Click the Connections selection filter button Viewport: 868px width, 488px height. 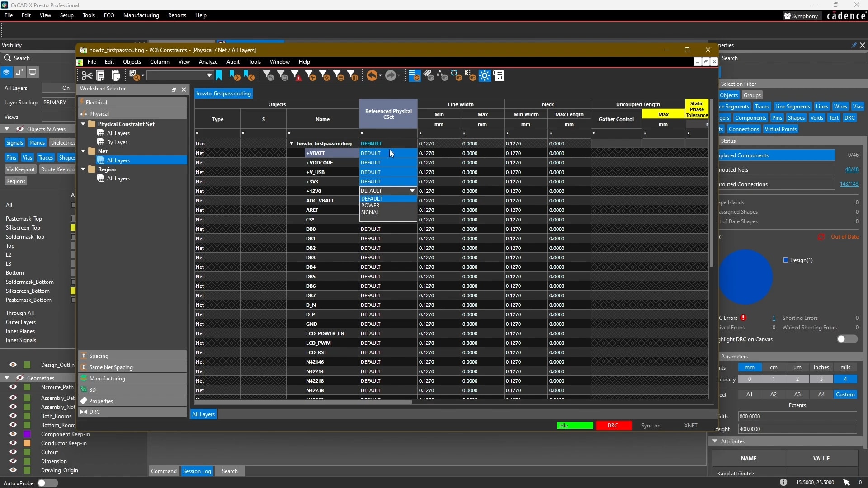[x=744, y=129]
